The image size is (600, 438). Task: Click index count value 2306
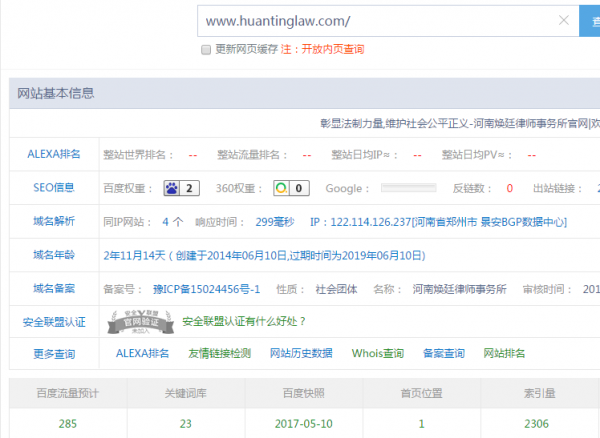tap(536, 424)
